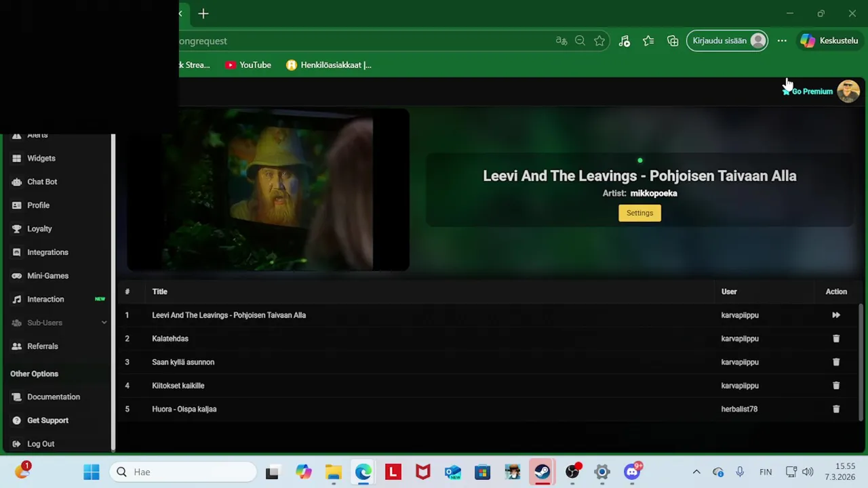Open Documentation under Other Options

tap(54, 396)
